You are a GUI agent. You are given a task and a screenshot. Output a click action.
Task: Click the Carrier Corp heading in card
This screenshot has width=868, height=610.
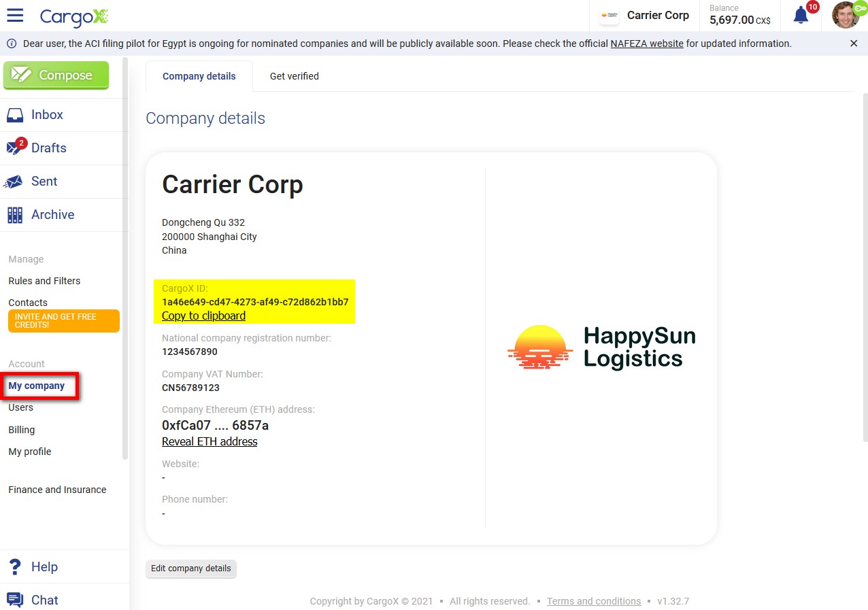(233, 185)
